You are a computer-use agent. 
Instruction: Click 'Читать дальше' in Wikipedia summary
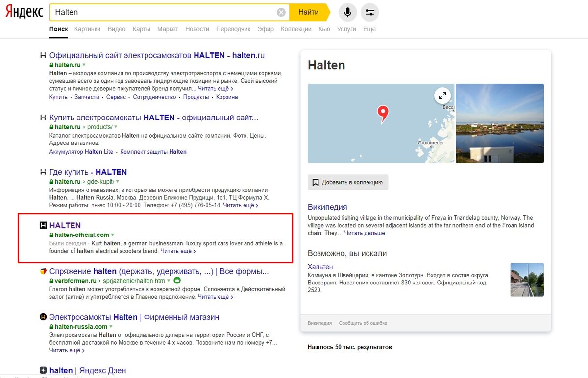point(365,233)
